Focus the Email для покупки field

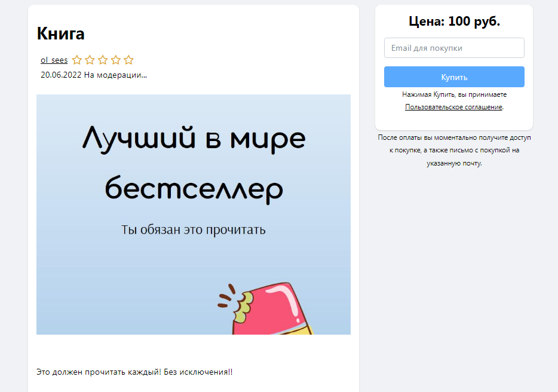(x=454, y=48)
